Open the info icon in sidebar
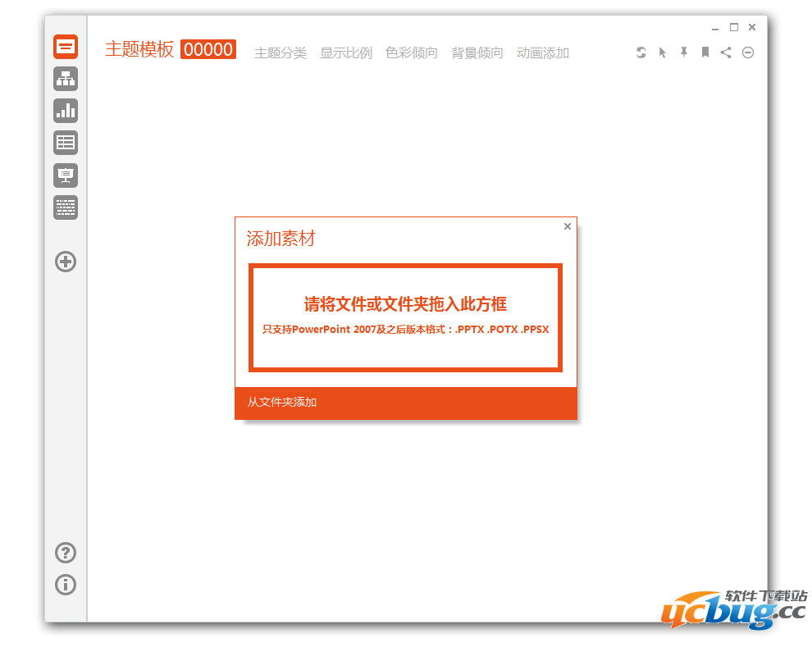Viewport: 812px width, 647px height. (x=66, y=585)
